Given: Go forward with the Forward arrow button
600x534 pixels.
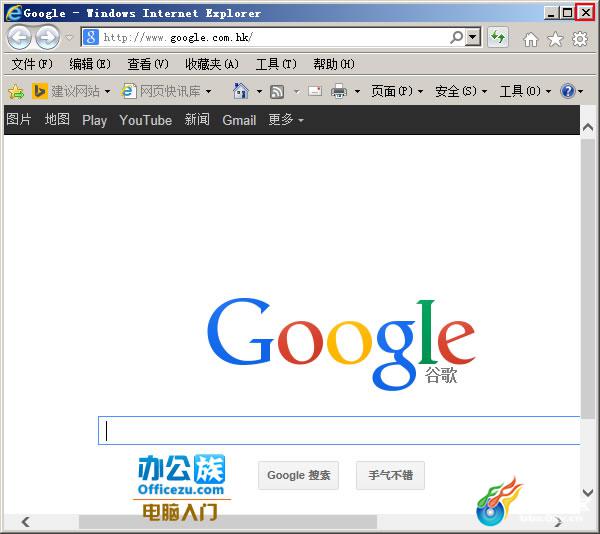Looking at the screenshot, I should point(47,37).
